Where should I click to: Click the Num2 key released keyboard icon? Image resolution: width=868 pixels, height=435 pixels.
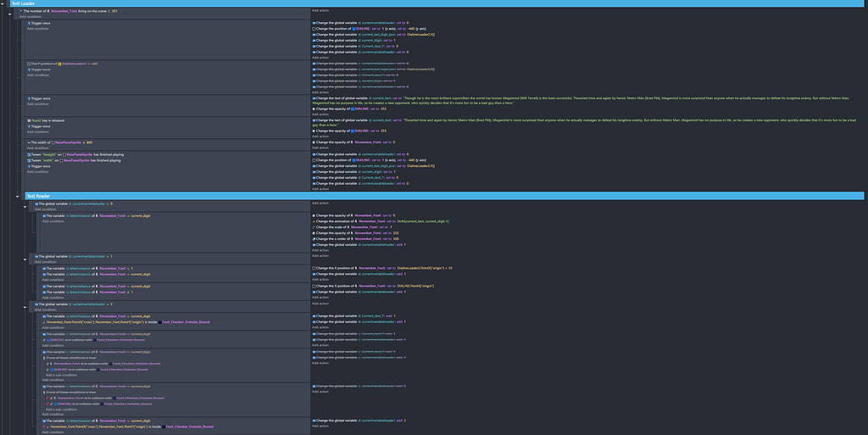[x=30, y=120]
